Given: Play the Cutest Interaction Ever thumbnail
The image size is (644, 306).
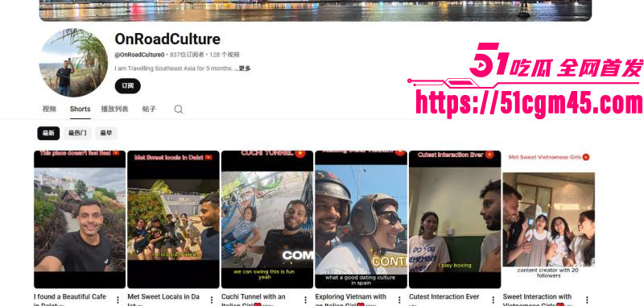Looking at the screenshot, I should (x=455, y=219).
